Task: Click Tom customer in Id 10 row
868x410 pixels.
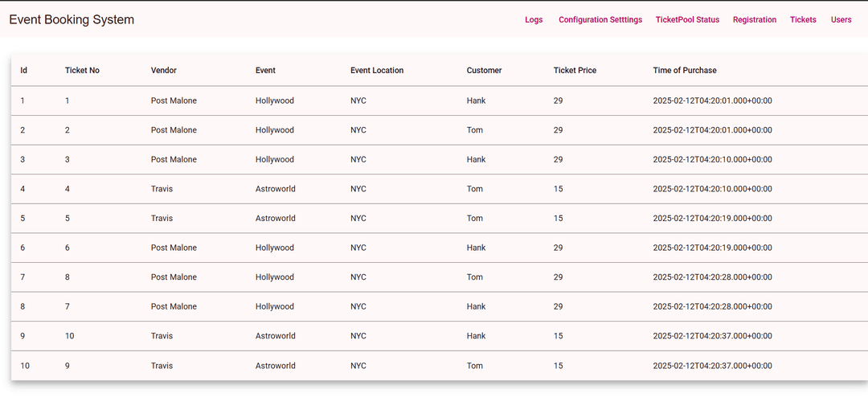Action: 474,366
